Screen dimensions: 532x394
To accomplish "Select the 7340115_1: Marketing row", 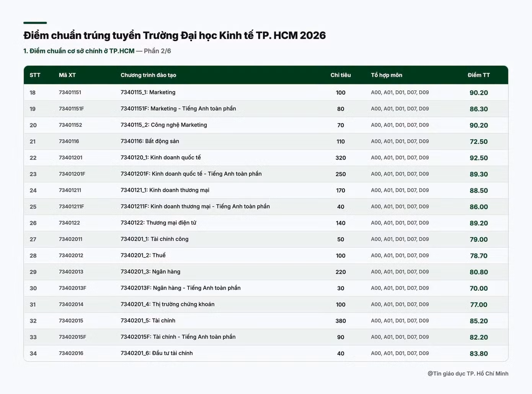I will 266,93.
